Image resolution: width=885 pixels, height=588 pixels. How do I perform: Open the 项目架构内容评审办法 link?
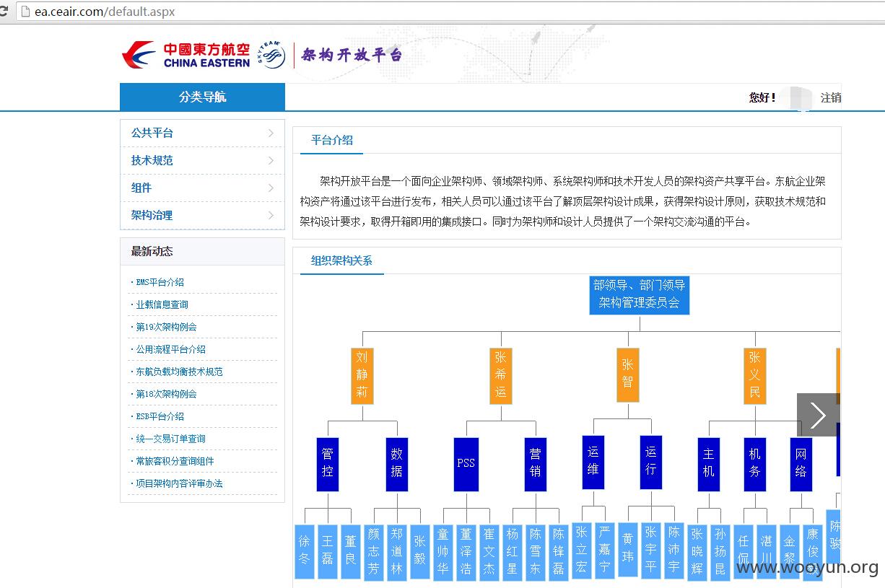tap(179, 483)
